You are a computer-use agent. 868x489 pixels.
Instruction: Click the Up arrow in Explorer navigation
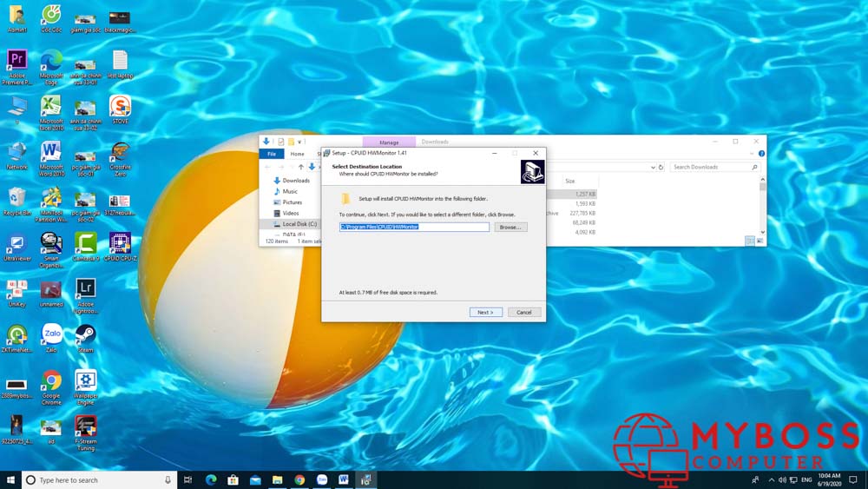[300, 168]
